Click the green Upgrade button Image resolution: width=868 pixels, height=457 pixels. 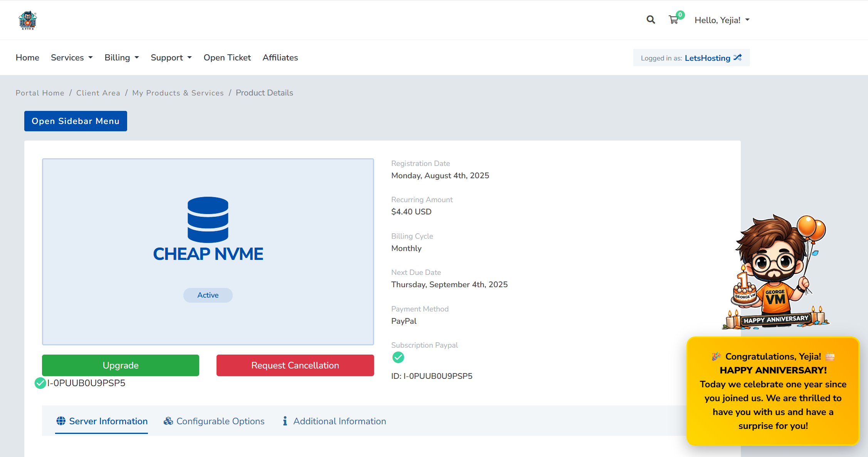click(x=121, y=365)
